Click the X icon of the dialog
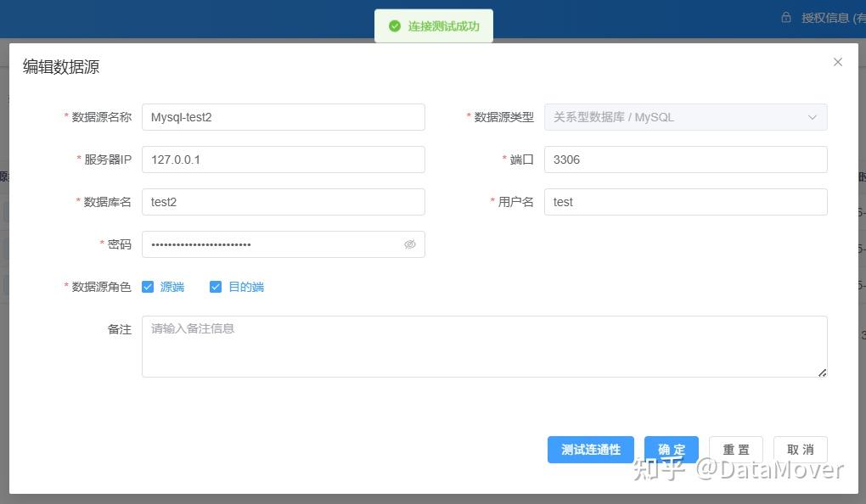Image resolution: width=866 pixels, height=504 pixels. tap(838, 62)
